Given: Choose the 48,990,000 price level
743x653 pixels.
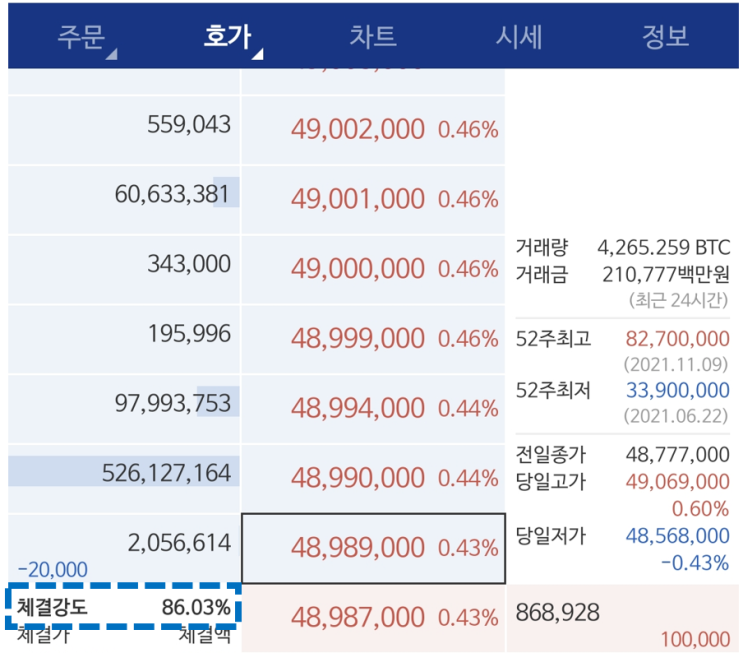Looking at the screenshot, I should pyautogui.click(x=373, y=478).
